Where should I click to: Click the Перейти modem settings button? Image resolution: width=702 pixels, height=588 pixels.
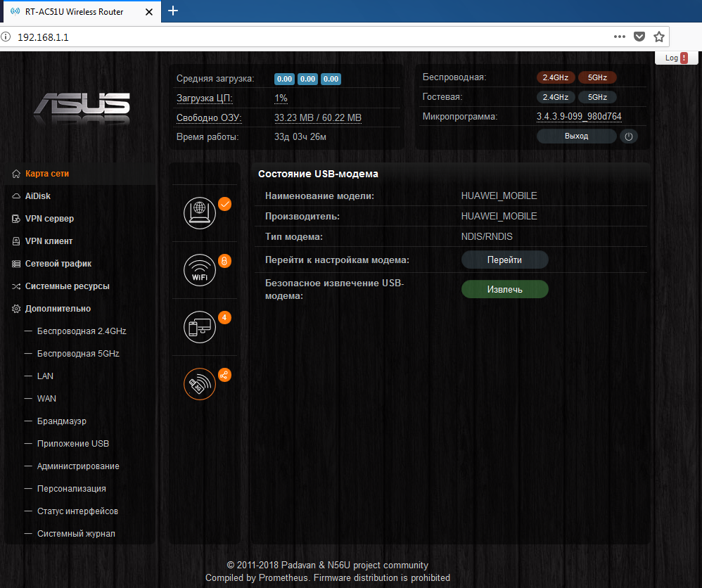pyautogui.click(x=504, y=260)
